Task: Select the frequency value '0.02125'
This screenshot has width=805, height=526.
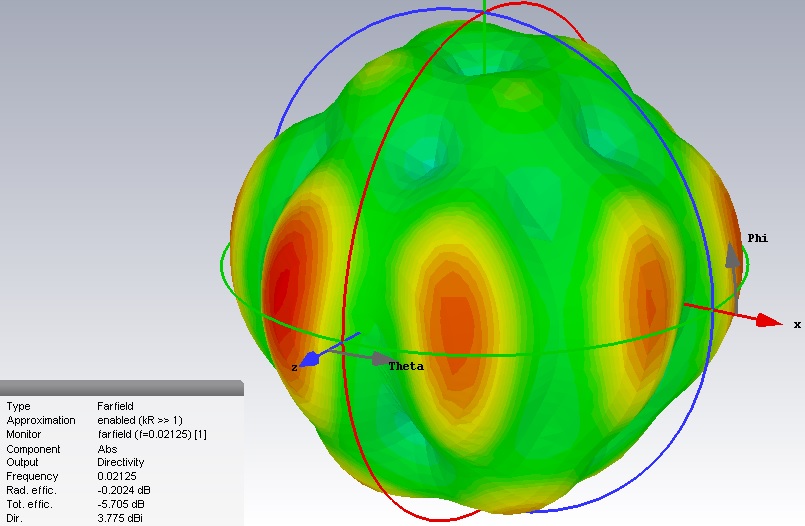Action: coord(117,476)
